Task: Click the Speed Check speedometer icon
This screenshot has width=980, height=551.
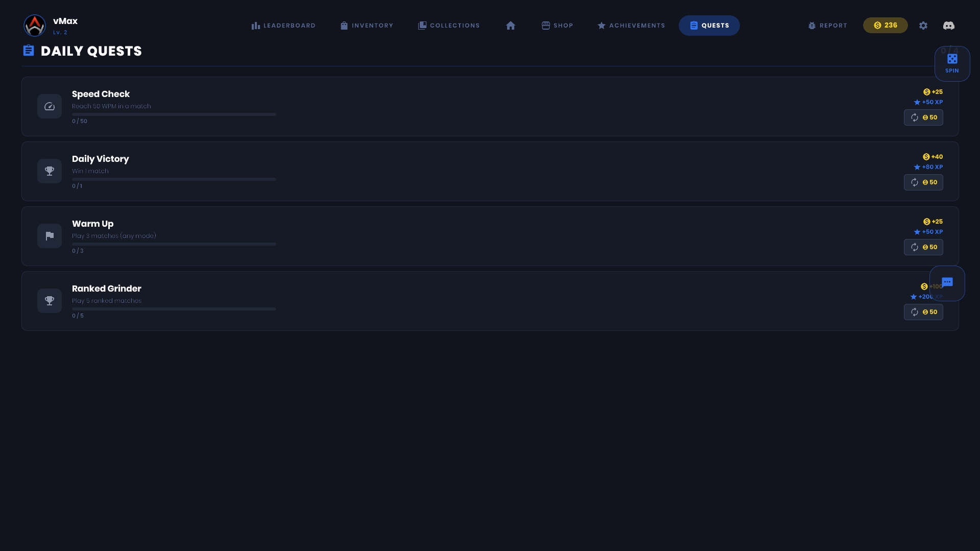Action: click(x=50, y=106)
